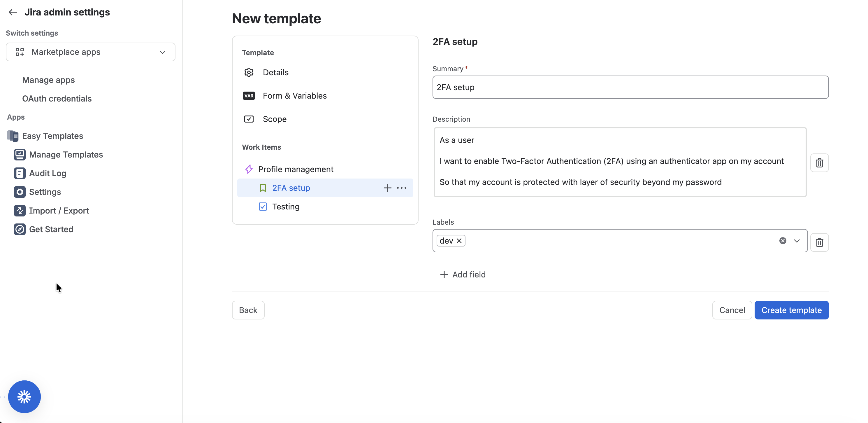Add a child item under 2FA setup
The width and height of the screenshot is (868, 423).
pyautogui.click(x=387, y=188)
